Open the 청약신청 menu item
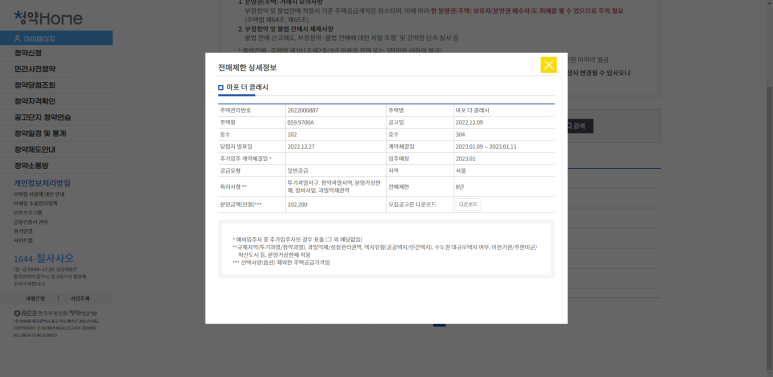 click(28, 53)
